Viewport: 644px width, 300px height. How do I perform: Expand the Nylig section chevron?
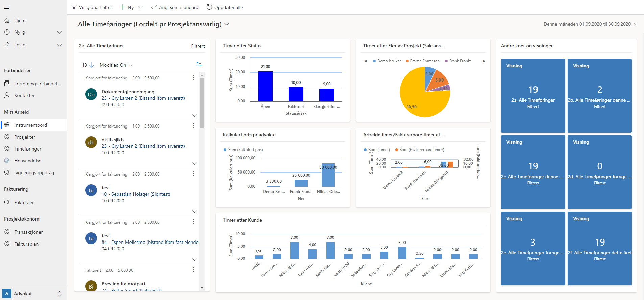coord(59,32)
